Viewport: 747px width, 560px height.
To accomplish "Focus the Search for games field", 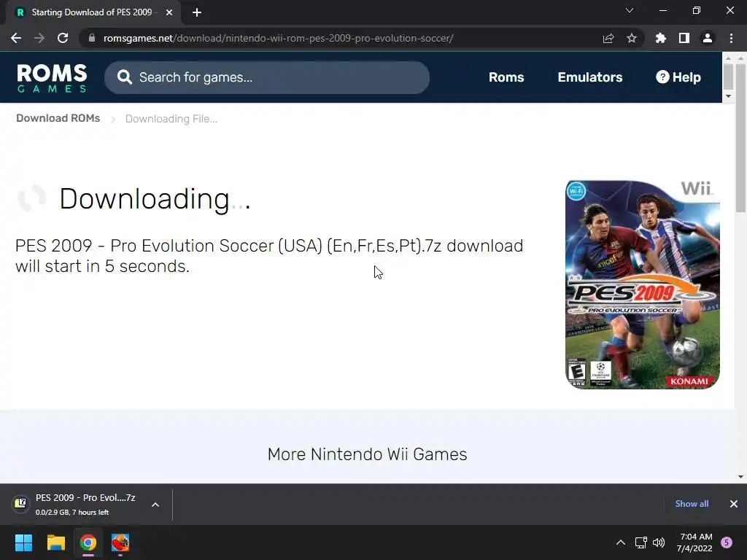I will tap(267, 77).
